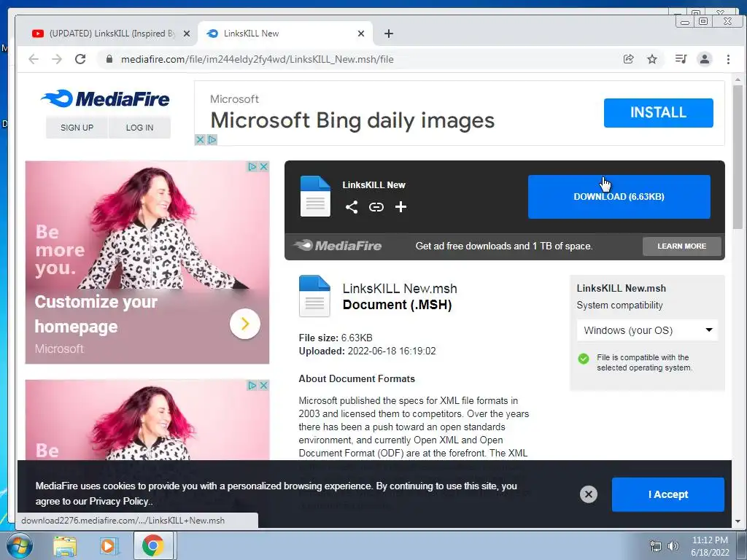
Task: Open the share page icon in address bar
Action: pos(628,59)
